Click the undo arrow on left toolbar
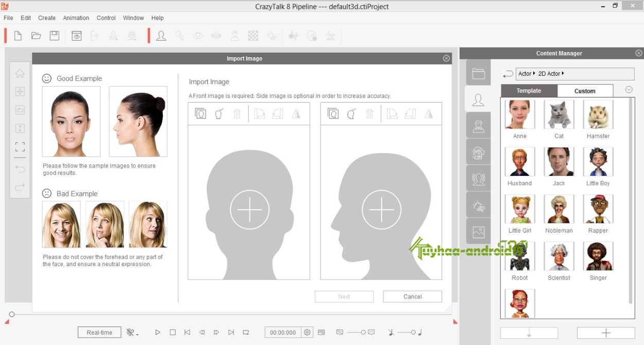 (x=20, y=169)
